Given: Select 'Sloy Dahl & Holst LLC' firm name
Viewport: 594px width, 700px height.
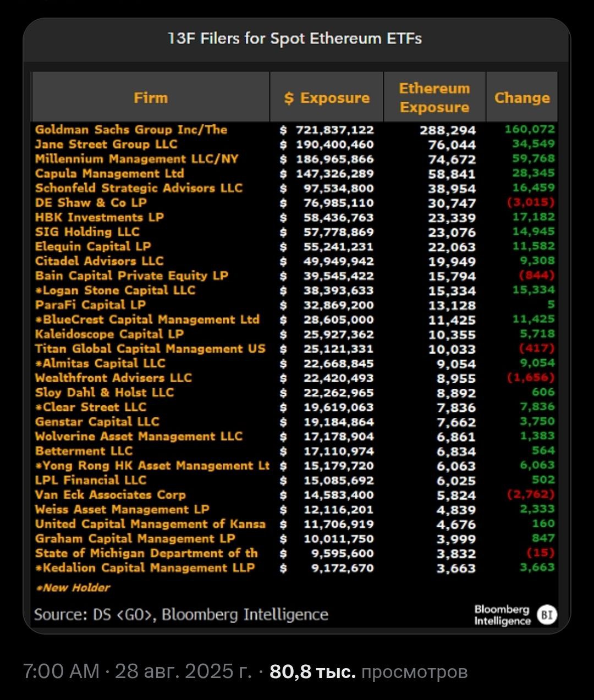Looking at the screenshot, I should click(104, 392).
